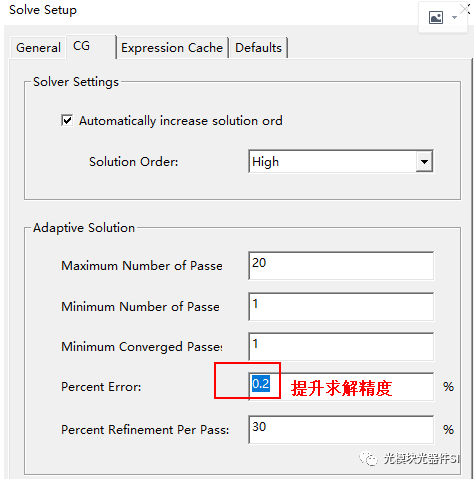Image resolution: width=474 pixels, height=479 pixels.
Task: Click the Solution Order combo box showing High
Action: click(341, 162)
